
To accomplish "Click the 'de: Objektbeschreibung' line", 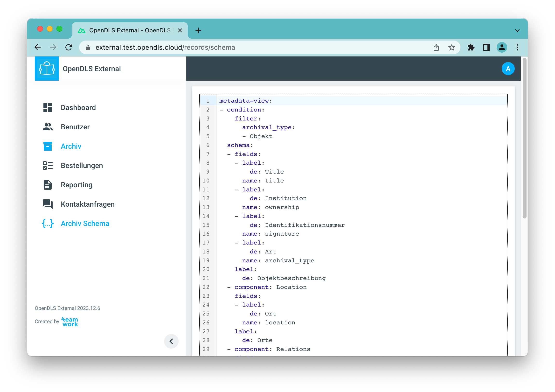I will point(284,278).
